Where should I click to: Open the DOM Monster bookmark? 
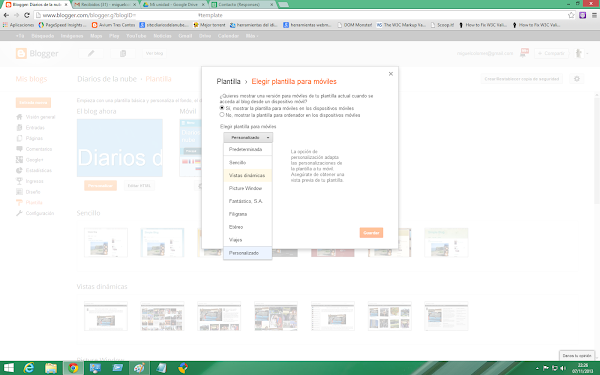354,25
